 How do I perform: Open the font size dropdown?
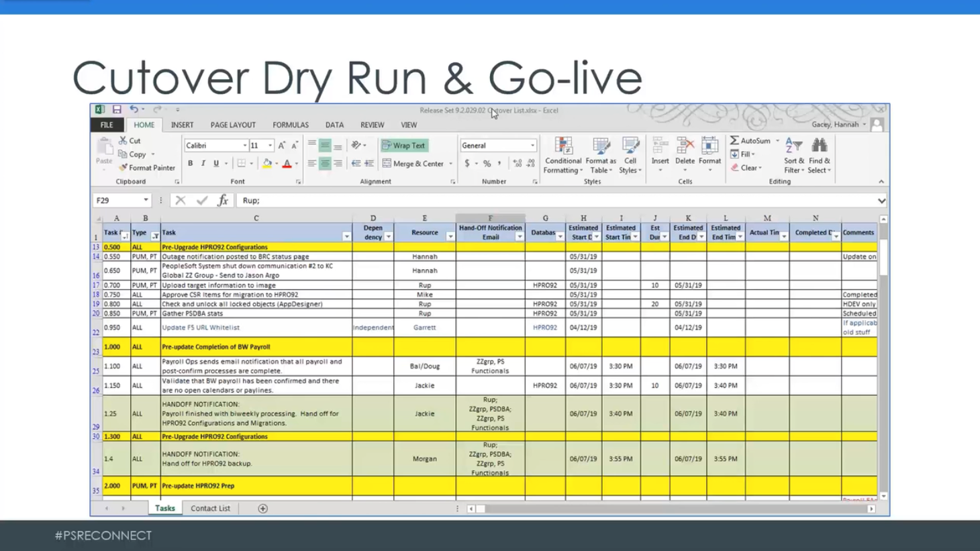point(271,145)
